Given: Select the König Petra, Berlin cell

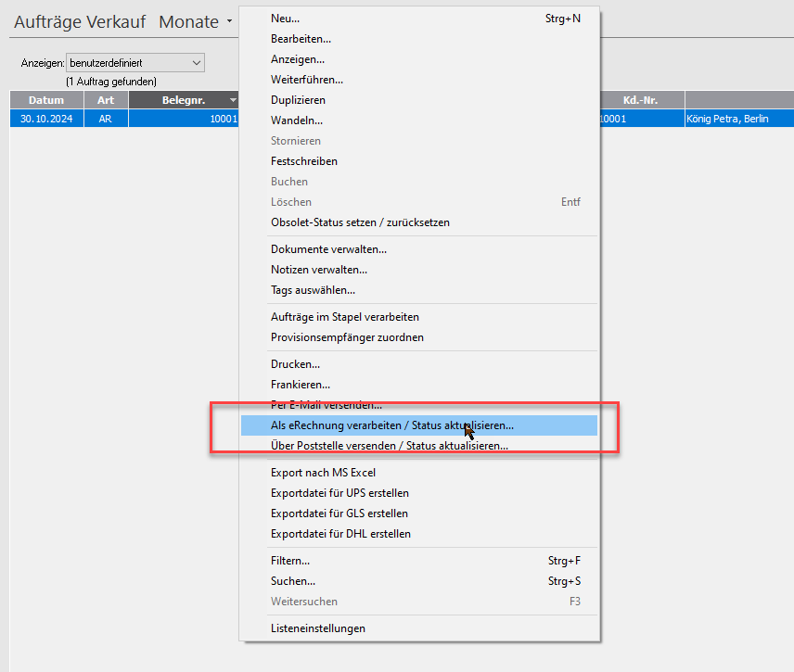Looking at the screenshot, I should click(x=739, y=119).
